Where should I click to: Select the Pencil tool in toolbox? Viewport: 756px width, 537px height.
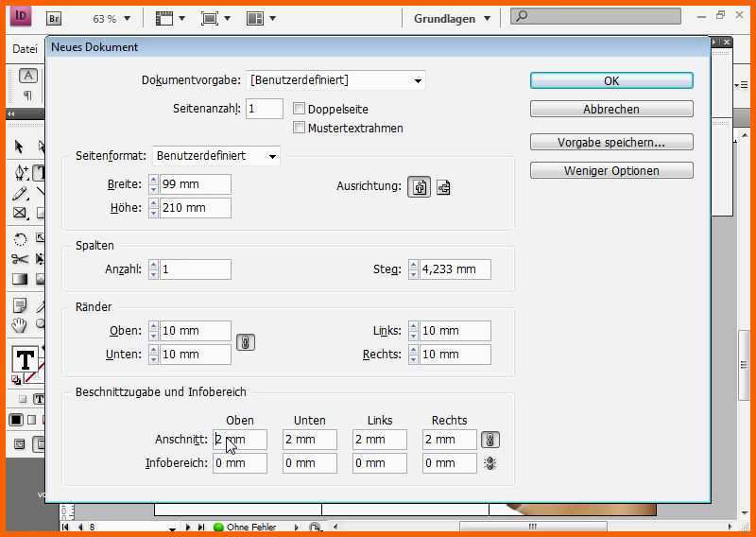20,194
